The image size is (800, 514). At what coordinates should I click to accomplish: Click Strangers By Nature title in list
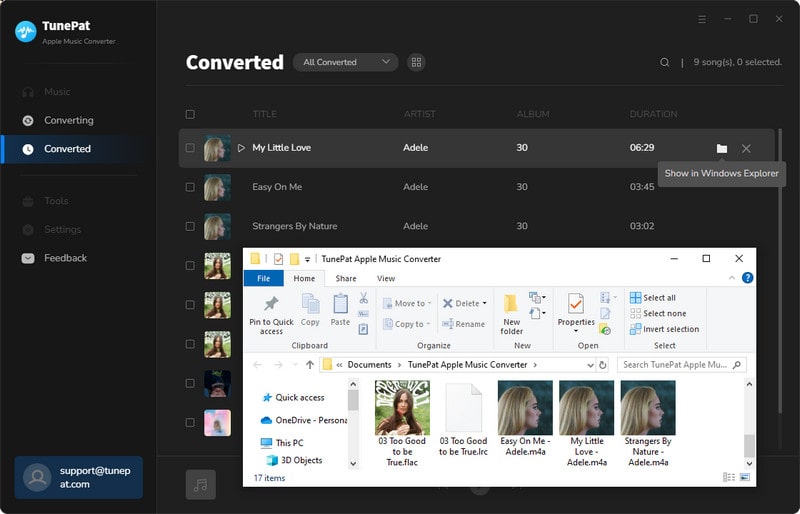pyautogui.click(x=294, y=226)
